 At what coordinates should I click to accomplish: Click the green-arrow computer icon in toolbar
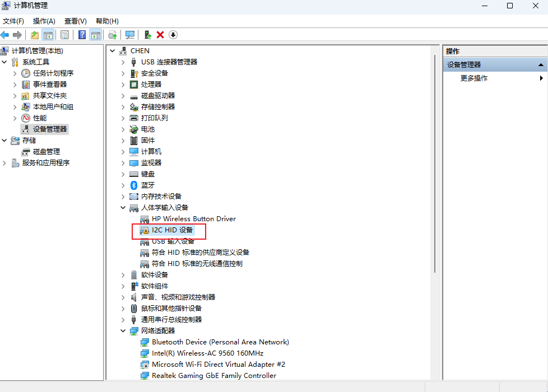[x=148, y=35]
